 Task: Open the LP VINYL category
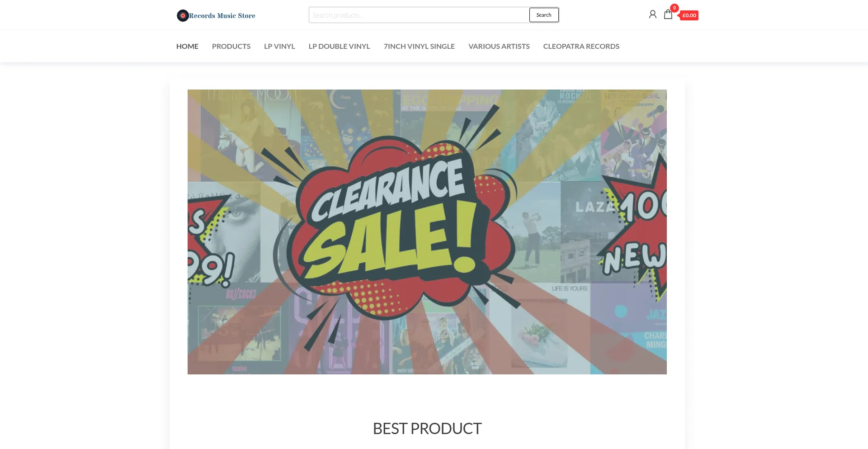(279, 46)
